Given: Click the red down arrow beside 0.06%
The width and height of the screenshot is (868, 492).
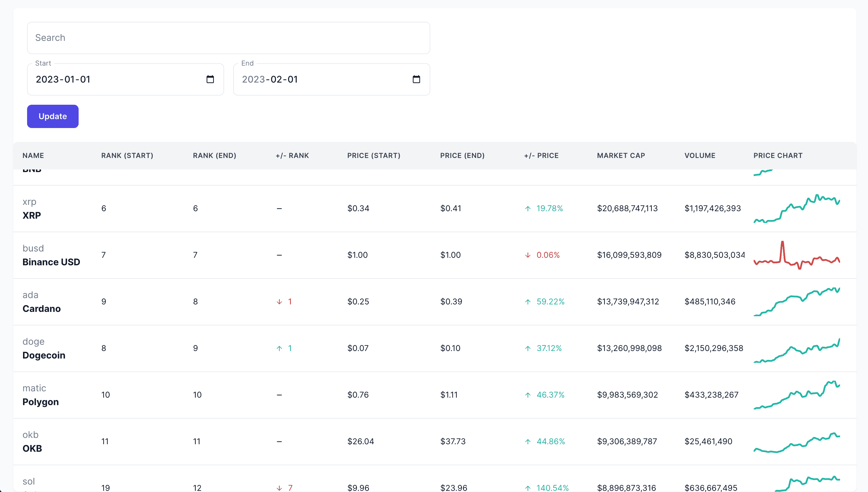Looking at the screenshot, I should 528,255.
